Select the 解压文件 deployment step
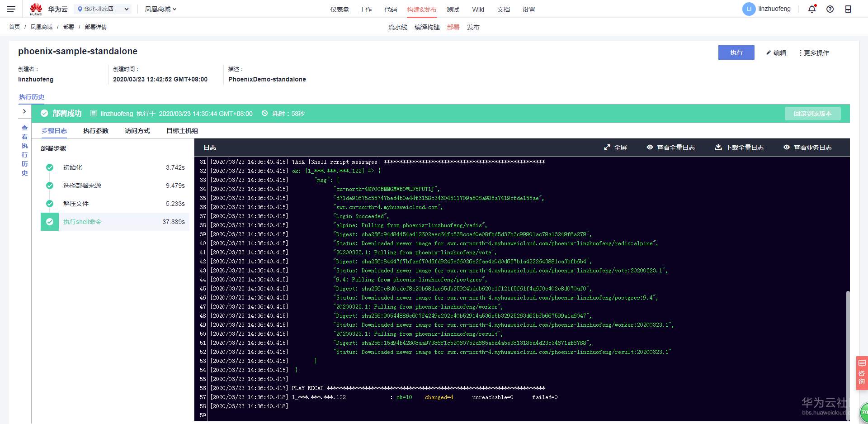This screenshot has width=868, height=424. 115,204
